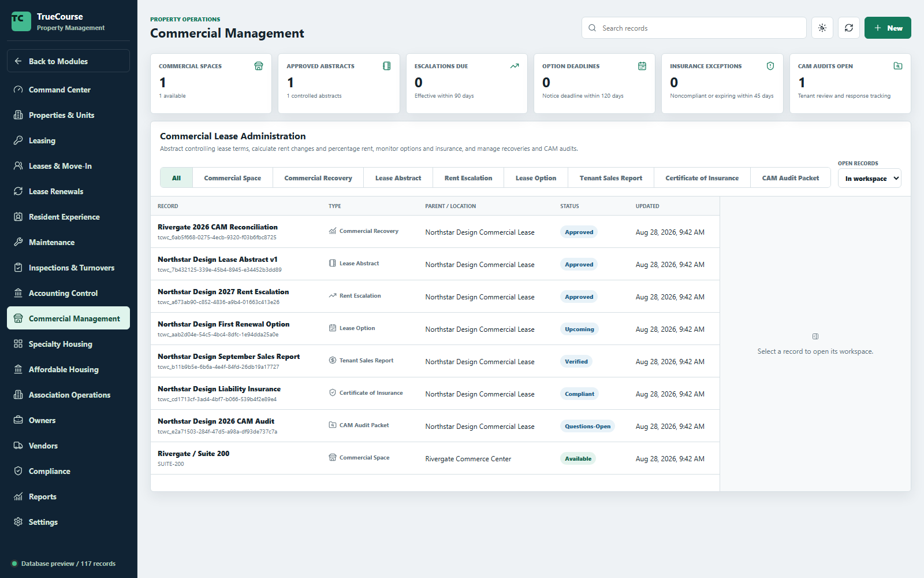
Task: Open Northstar Design First Renewal Option record
Action: [x=435, y=329]
